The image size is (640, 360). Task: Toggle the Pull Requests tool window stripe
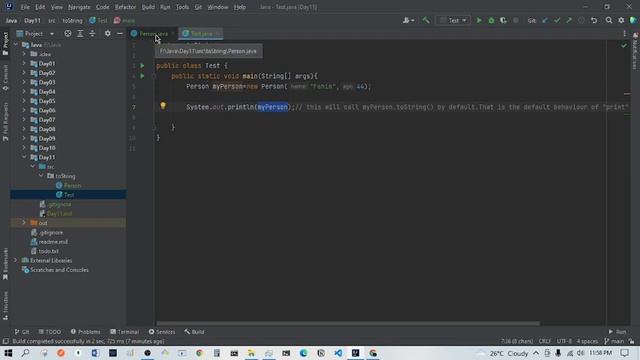pyautogui.click(x=5, y=122)
